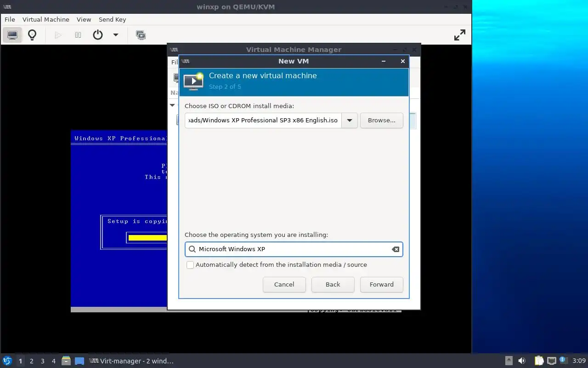Open View menu in winxp window
The image size is (588, 368).
pyautogui.click(x=84, y=19)
